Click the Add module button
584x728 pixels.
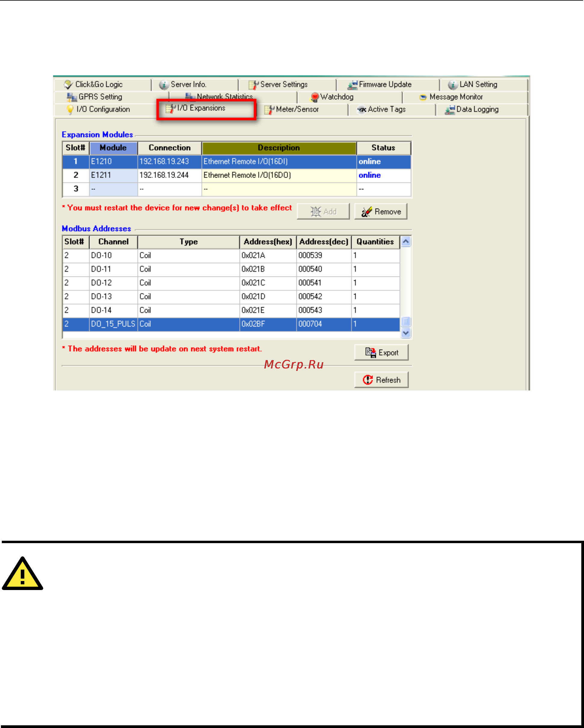click(x=323, y=212)
